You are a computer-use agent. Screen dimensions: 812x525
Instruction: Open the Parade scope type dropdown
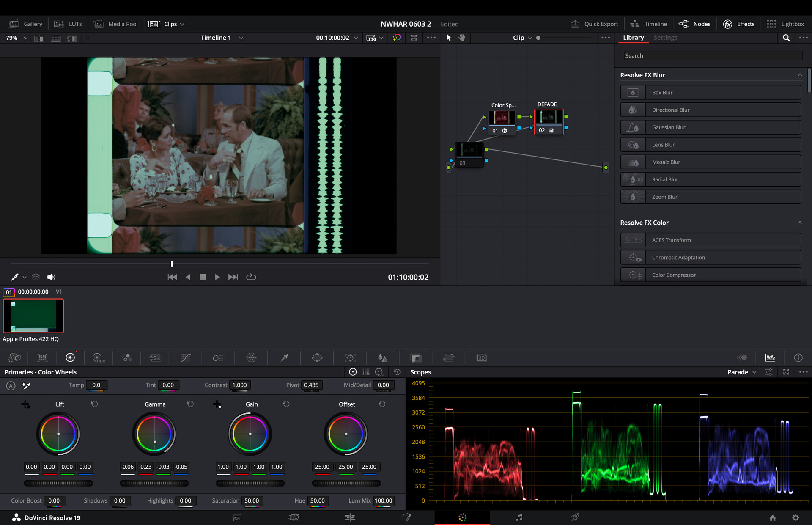click(742, 372)
